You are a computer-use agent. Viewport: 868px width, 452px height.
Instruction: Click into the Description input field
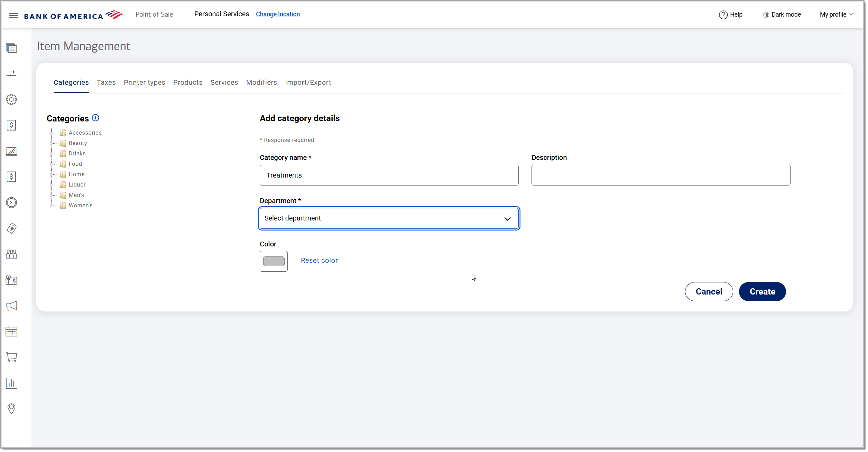661,175
